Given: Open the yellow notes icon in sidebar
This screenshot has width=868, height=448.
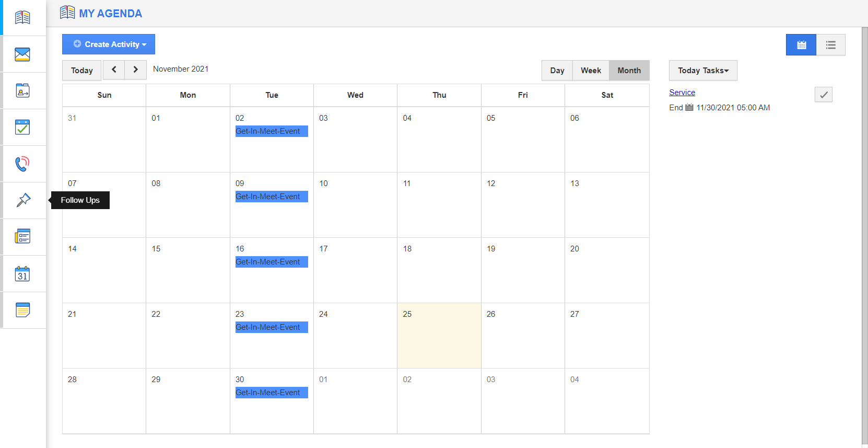Looking at the screenshot, I should pyautogui.click(x=22, y=310).
